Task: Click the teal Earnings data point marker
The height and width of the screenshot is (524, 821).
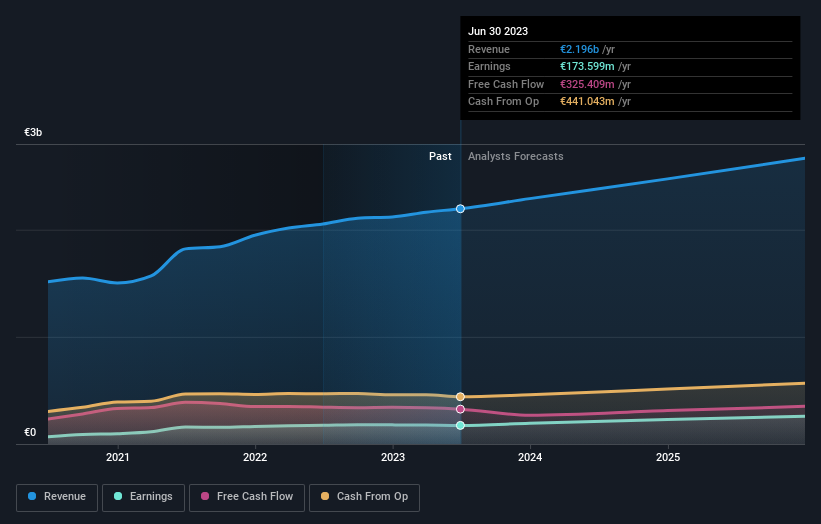Action: (x=460, y=426)
